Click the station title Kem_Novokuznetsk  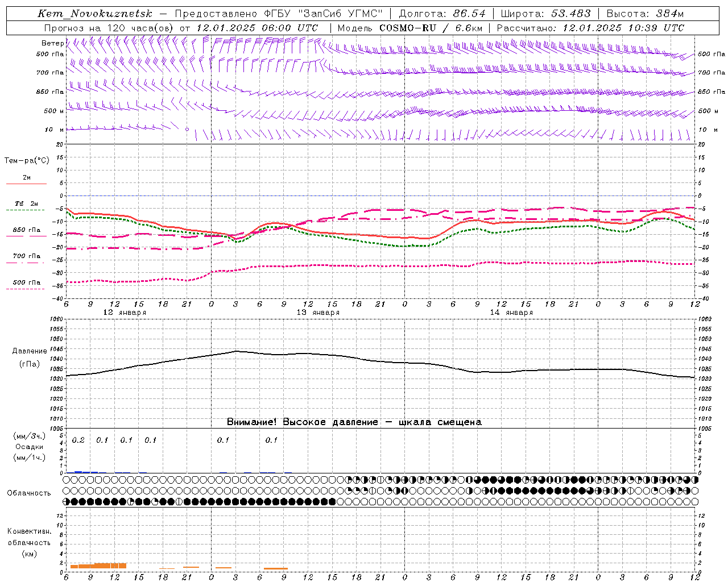95,14
